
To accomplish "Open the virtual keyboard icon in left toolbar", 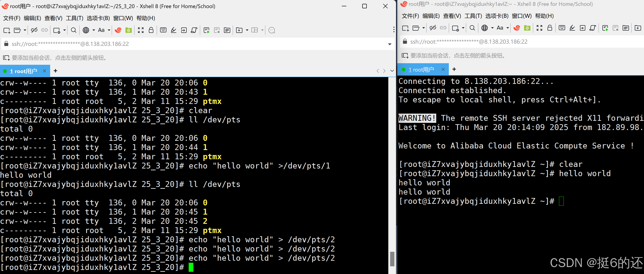I will pos(163,30).
